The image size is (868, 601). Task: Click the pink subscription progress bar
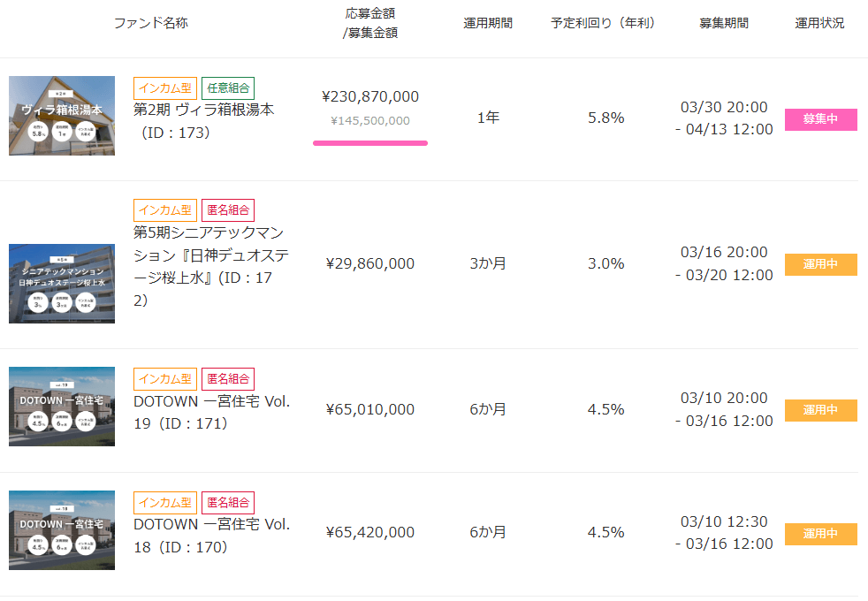(370, 142)
